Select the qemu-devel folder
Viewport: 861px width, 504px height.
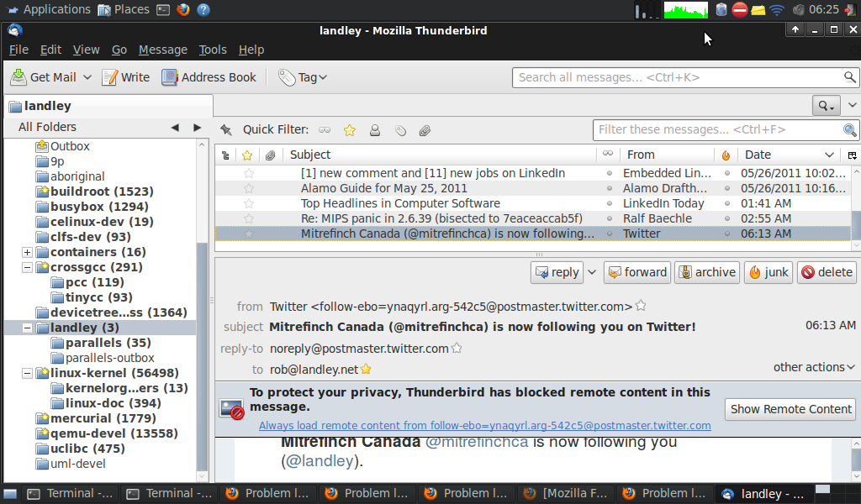pyautogui.click(x=107, y=433)
